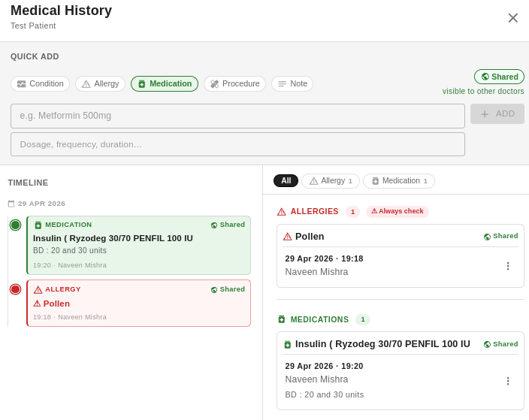Click the medication icon next to MEDICATIONS heading
The width and height of the screenshot is (529, 420).
[x=282, y=319]
